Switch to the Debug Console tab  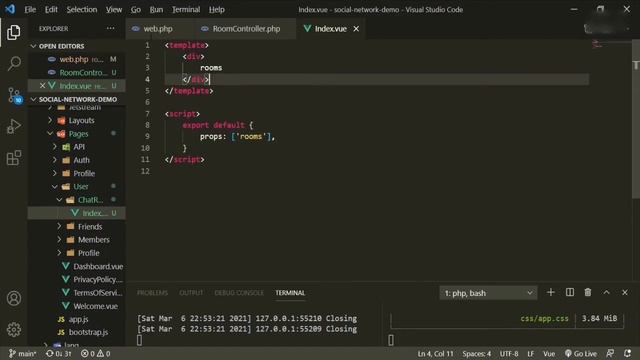(x=239, y=293)
